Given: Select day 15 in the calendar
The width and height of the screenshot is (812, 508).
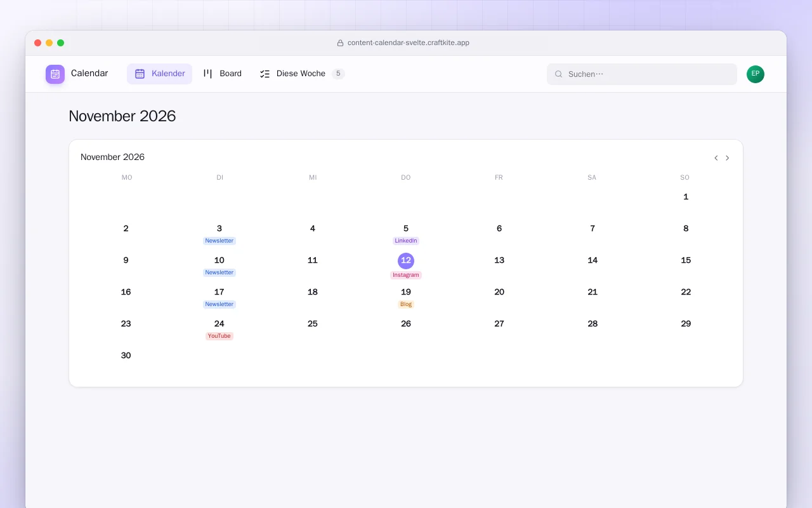Looking at the screenshot, I should click(686, 260).
